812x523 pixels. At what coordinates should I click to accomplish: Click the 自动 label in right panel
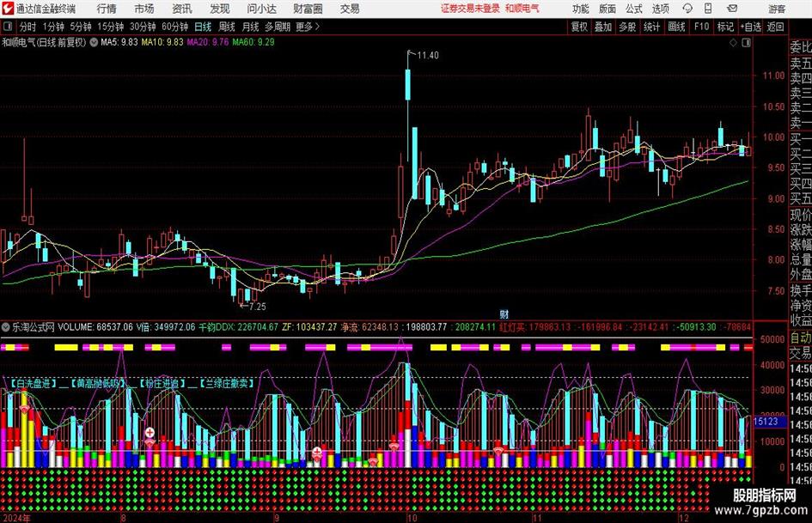tap(801, 338)
